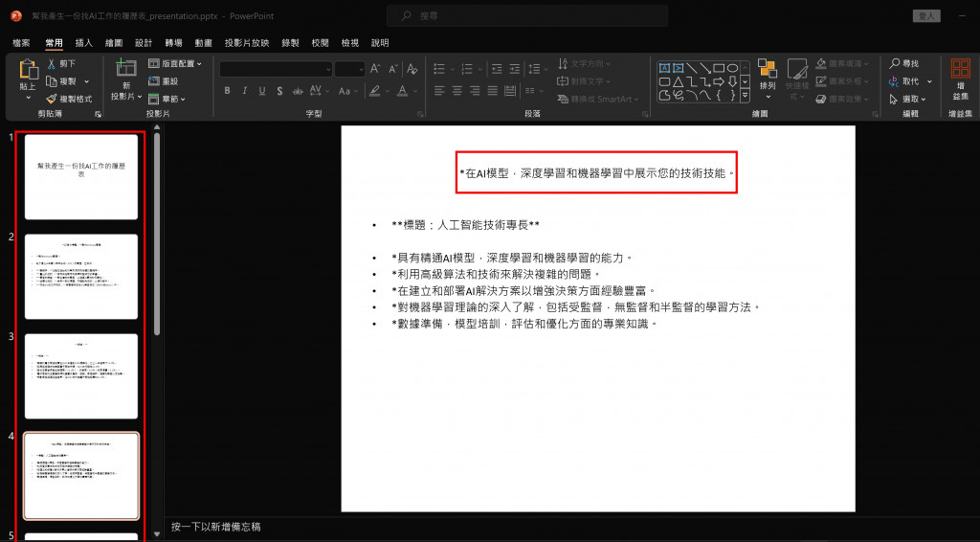Expand the shapes gallery More arrow
This screenshot has width=980, height=542.
(x=745, y=96)
